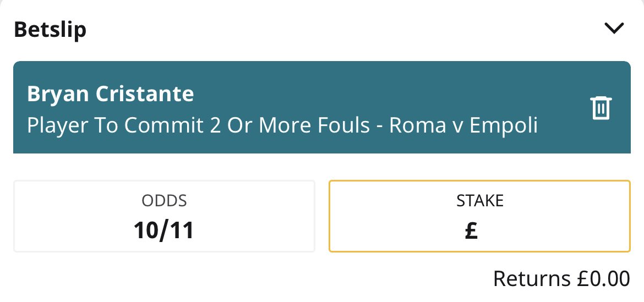Image resolution: width=644 pixels, height=302 pixels.
Task: Click the Odds box showing 10/11
Action: coord(164,216)
